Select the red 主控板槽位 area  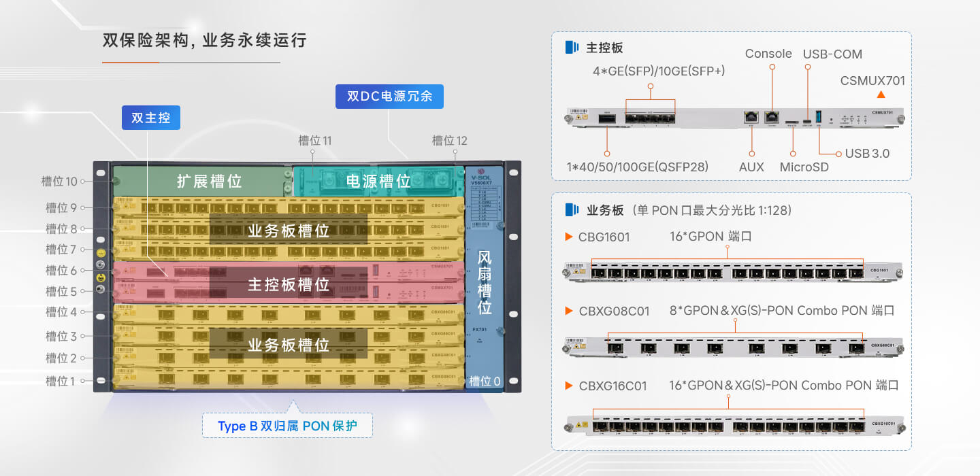[x=289, y=283]
